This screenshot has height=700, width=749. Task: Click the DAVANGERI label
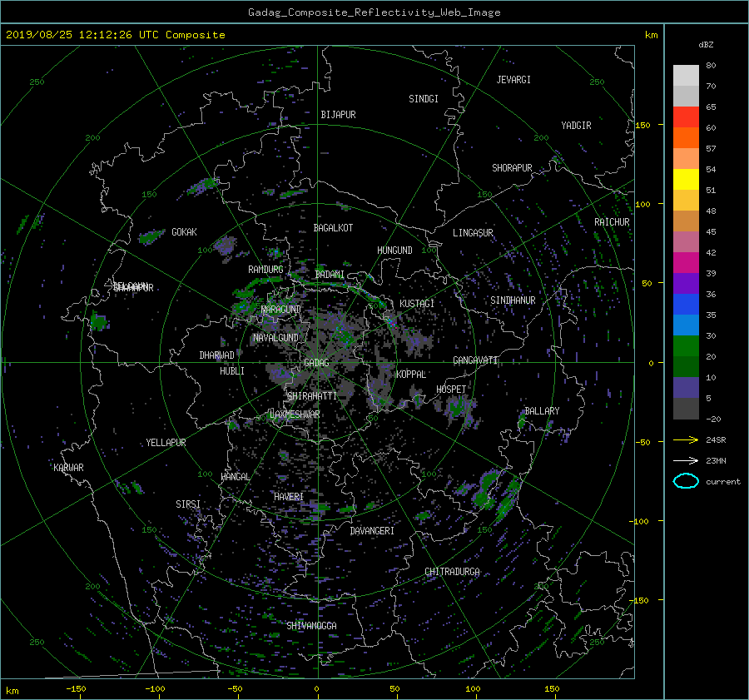[372, 531]
